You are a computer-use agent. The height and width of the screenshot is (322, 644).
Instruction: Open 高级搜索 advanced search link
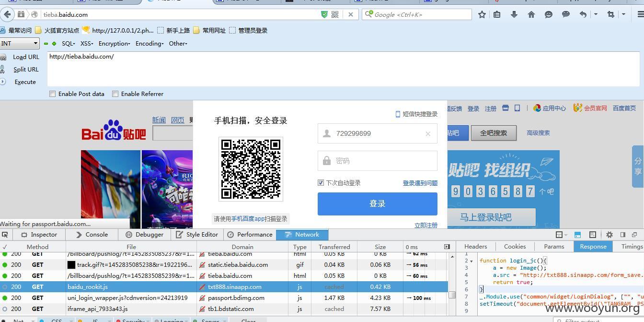[538, 133]
